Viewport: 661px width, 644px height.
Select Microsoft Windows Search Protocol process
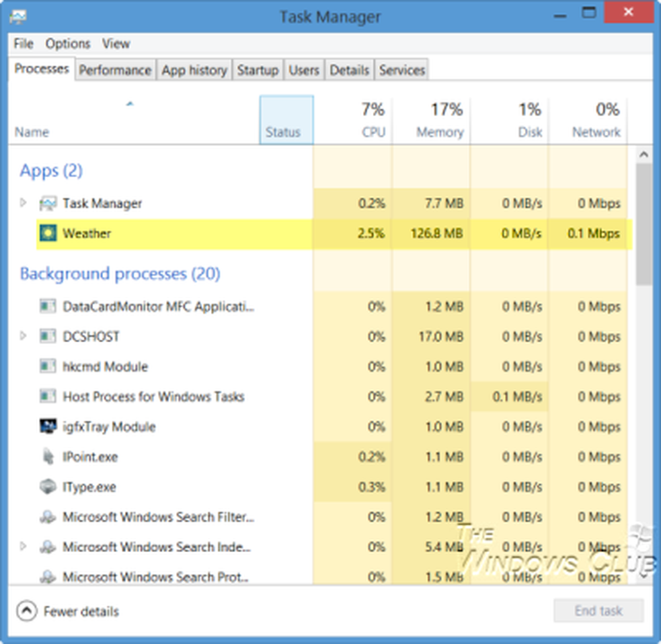click(155, 577)
